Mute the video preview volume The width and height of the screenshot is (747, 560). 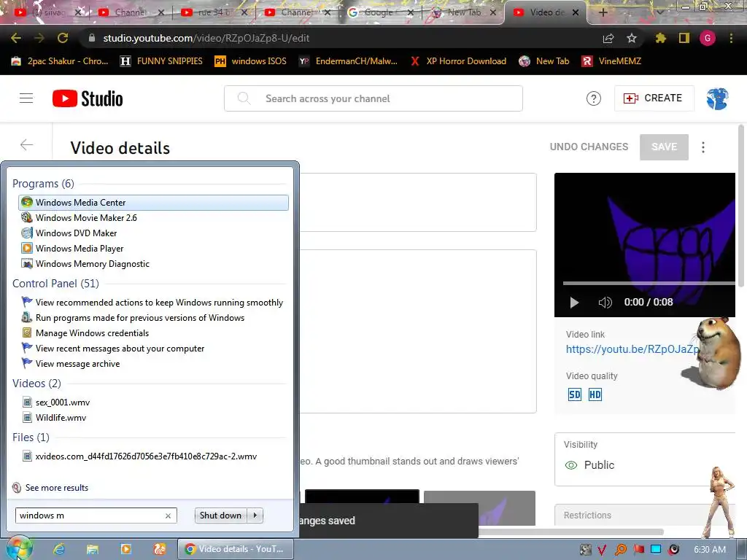(x=605, y=303)
